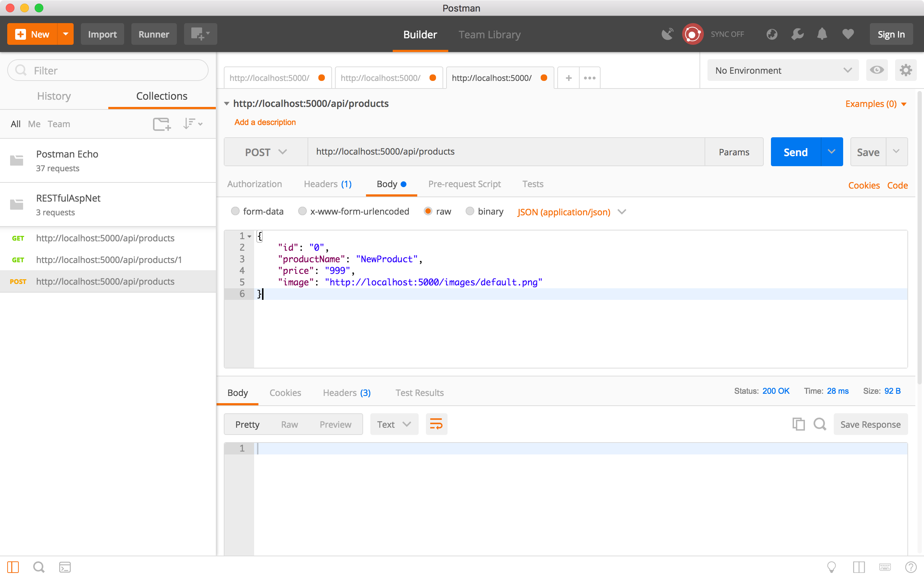Image resolution: width=924 pixels, height=578 pixels.
Task: Open the Code link
Action: pos(897,185)
